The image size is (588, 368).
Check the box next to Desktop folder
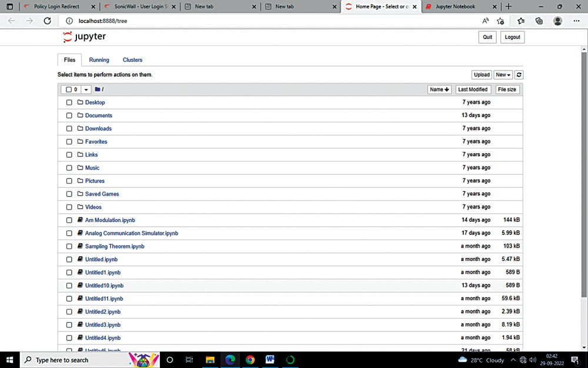(69, 102)
